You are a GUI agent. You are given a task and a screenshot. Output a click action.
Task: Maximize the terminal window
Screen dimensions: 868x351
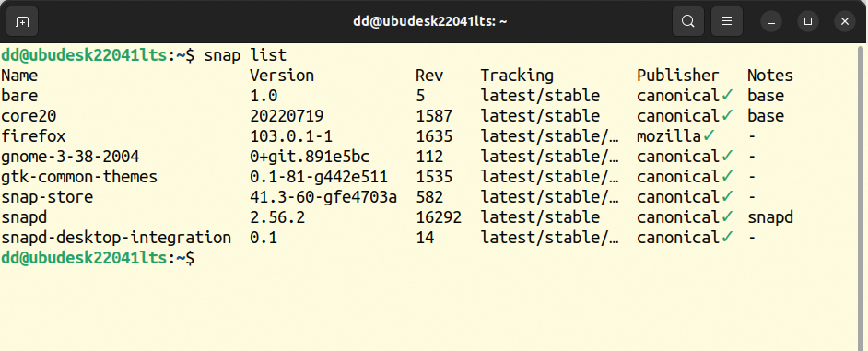pyautogui.click(x=808, y=21)
